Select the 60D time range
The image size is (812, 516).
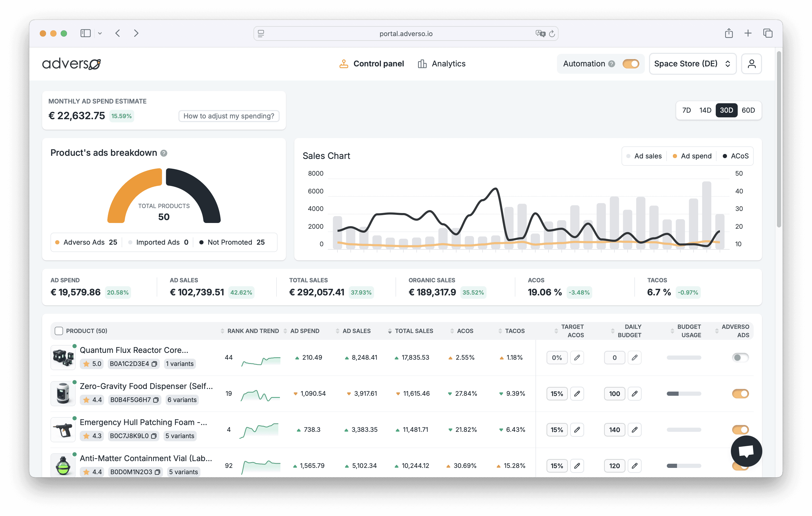[x=748, y=110]
